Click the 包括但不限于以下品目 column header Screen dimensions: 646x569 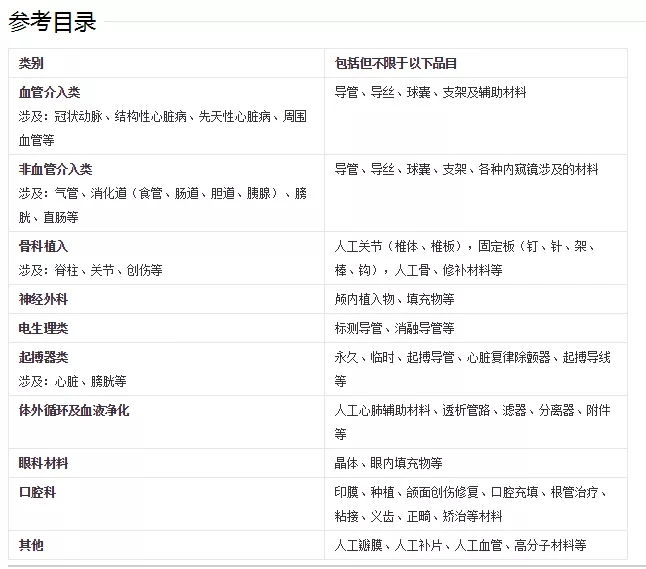click(x=396, y=63)
